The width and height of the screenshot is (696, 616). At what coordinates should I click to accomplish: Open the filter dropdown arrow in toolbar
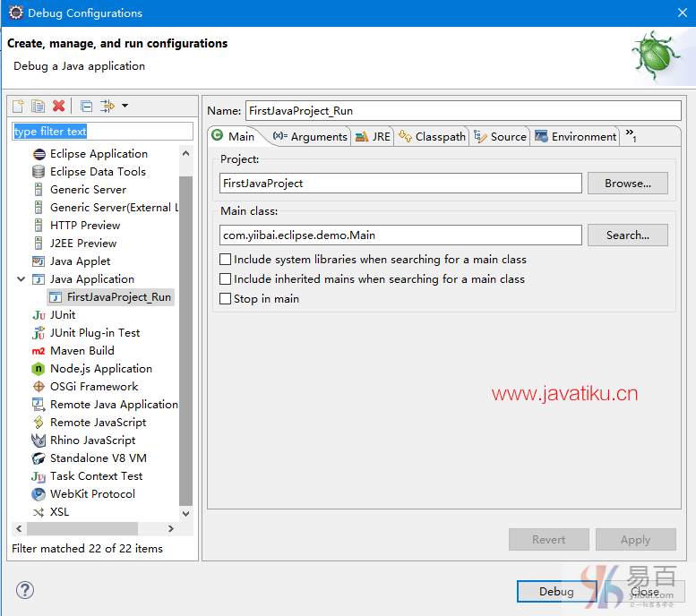(125, 106)
